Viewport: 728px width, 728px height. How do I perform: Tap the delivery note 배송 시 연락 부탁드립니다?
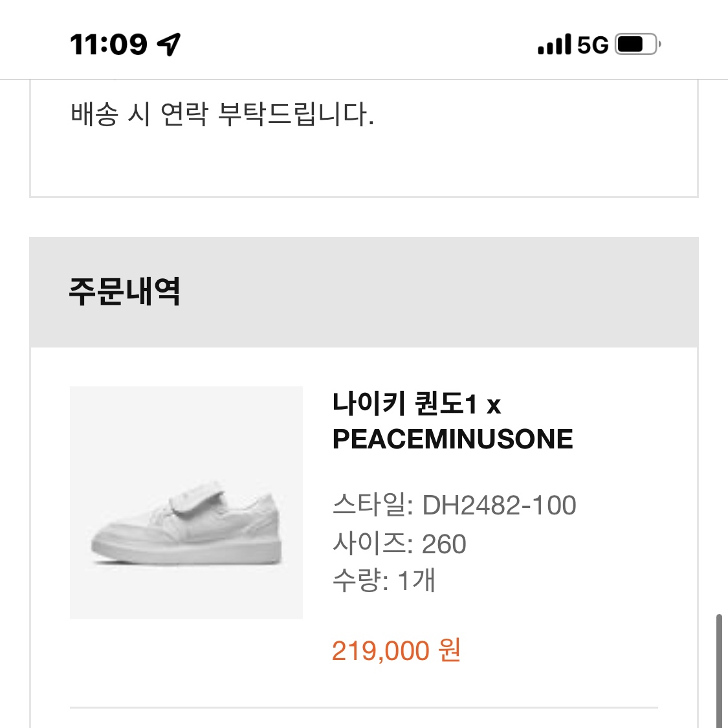coord(222,114)
